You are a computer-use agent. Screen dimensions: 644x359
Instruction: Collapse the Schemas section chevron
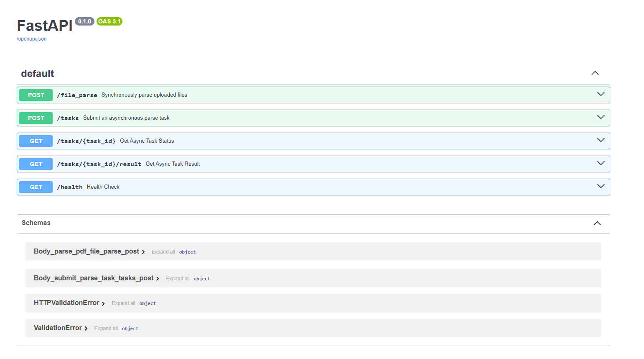click(597, 223)
